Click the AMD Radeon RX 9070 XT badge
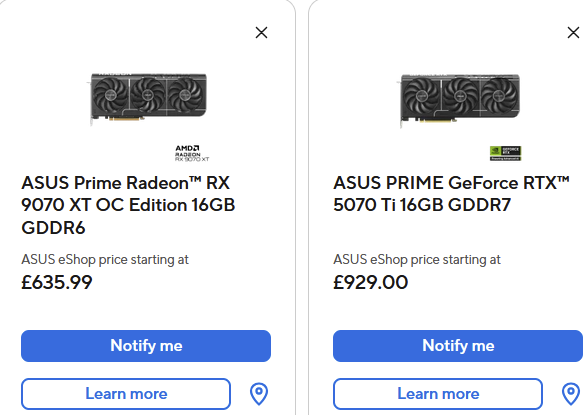 [192, 153]
